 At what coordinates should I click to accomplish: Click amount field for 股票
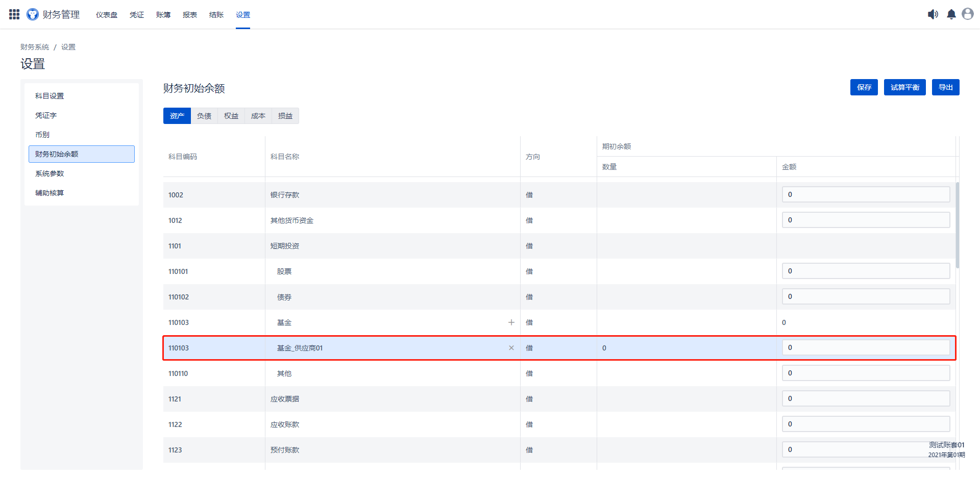tap(866, 271)
